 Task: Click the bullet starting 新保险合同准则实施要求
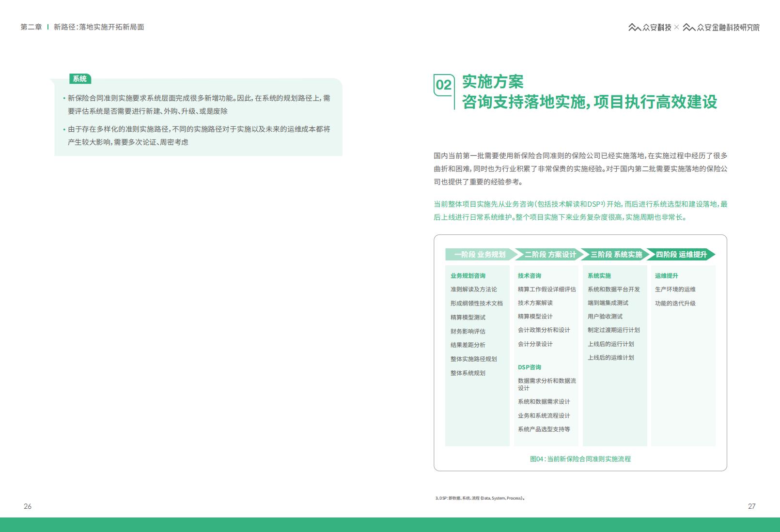click(197, 105)
